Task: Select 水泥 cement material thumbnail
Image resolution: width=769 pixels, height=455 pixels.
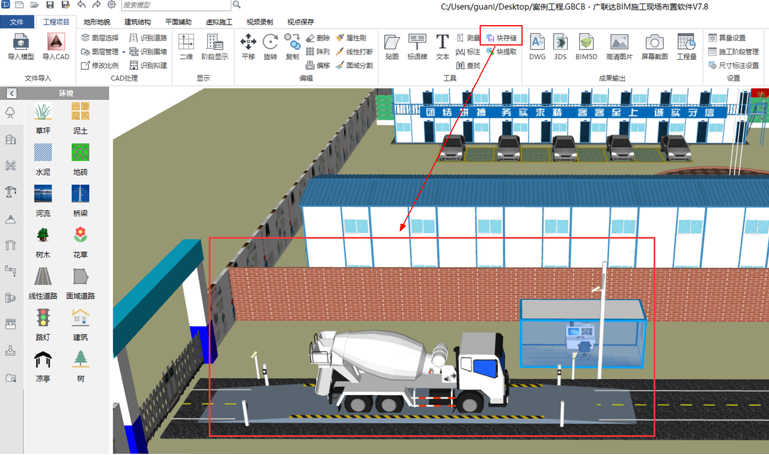Action: pos(43,152)
